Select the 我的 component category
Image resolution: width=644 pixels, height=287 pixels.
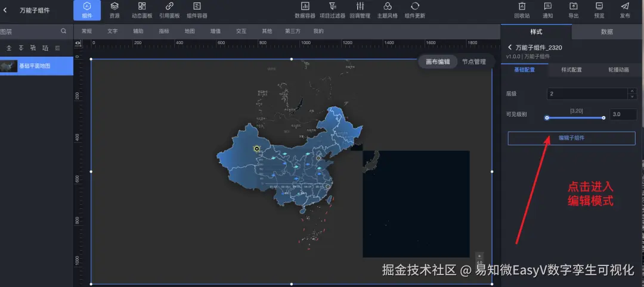click(x=318, y=31)
